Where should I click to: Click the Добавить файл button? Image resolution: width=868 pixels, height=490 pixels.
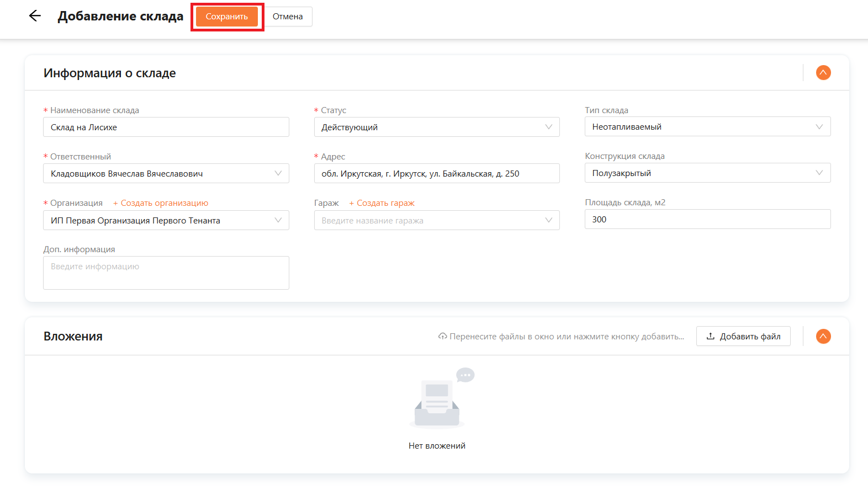pos(743,337)
